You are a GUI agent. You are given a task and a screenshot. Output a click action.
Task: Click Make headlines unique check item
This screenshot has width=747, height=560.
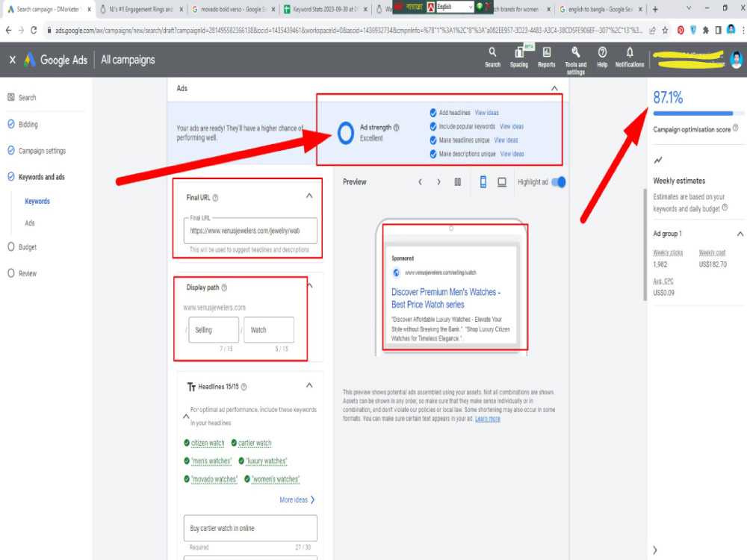coord(459,140)
